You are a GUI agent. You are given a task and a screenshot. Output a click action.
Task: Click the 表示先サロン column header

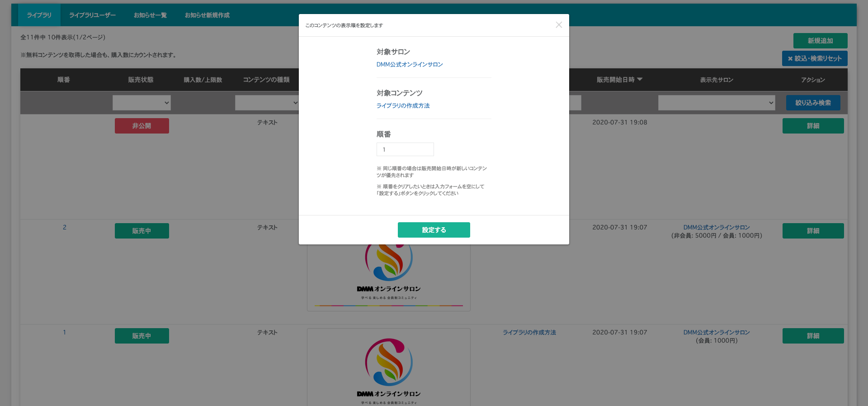point(717,80)
